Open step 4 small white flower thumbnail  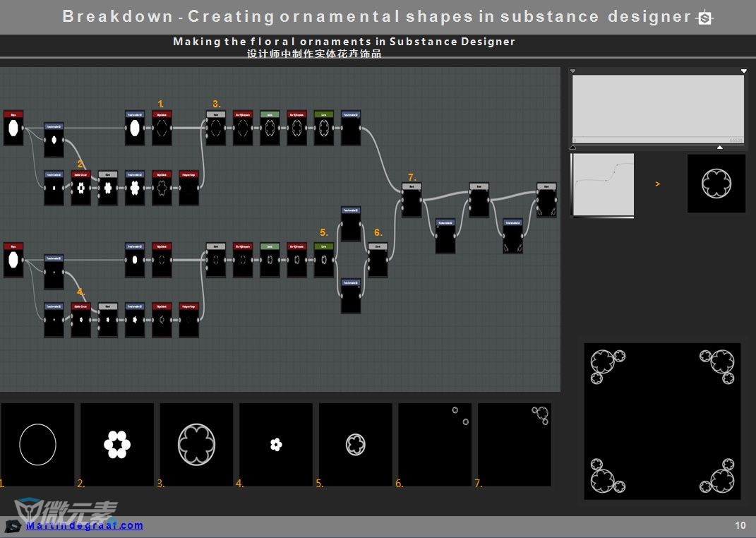276,445
